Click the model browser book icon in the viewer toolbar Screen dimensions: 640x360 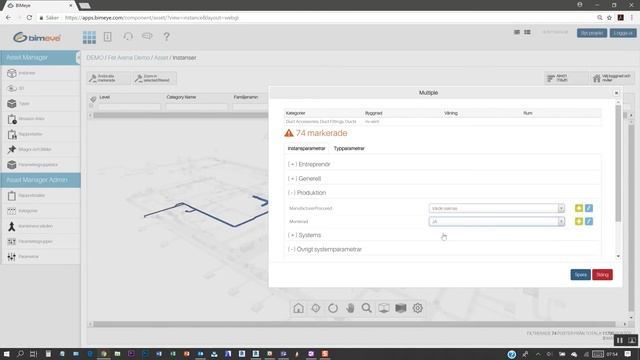tap(384, 308)
